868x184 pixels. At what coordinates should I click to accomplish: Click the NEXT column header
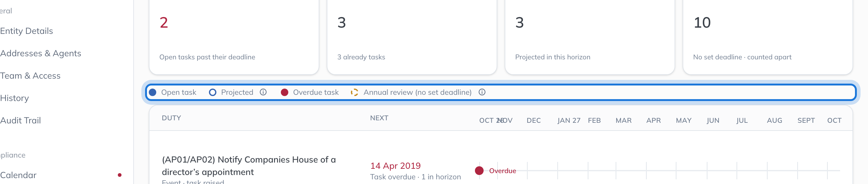point(379,118)
